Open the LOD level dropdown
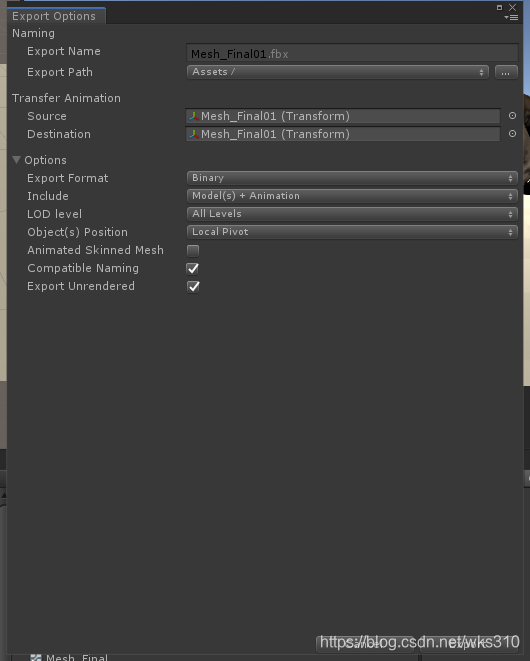The image size is (530, 661). [352, 214]
